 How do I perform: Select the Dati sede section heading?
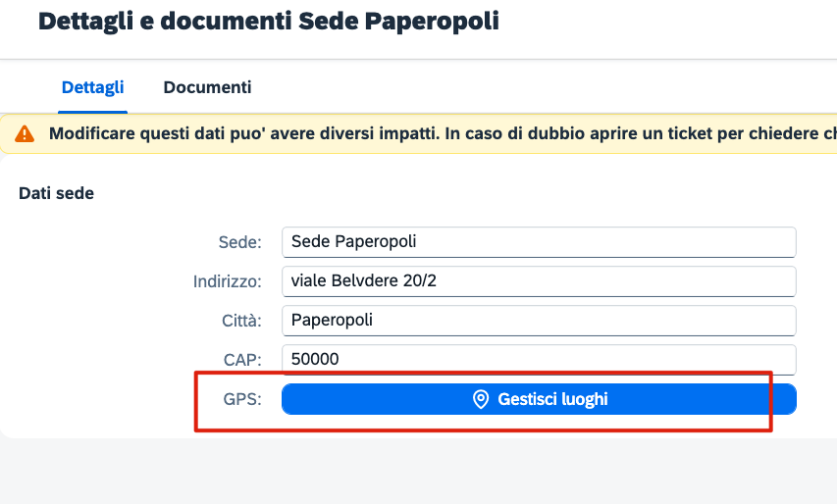(56, 193)
